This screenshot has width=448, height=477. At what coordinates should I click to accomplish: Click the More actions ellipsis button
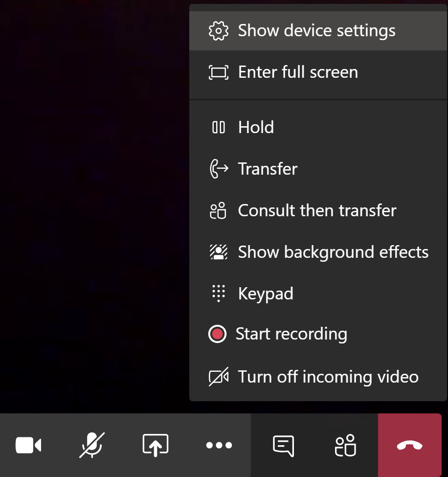(219, 445)
